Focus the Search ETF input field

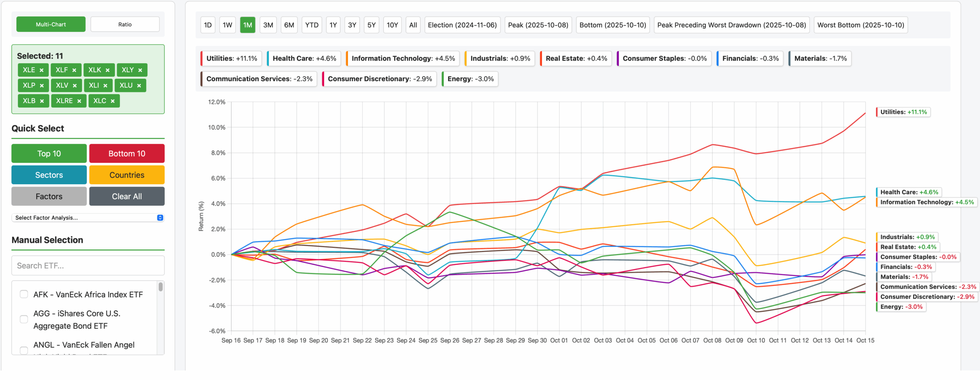(x=88, y=265)
